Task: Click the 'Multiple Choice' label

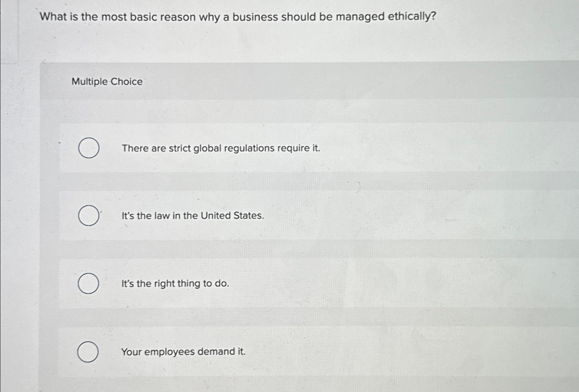Action: pyautogui.click(x=107, y=81)
